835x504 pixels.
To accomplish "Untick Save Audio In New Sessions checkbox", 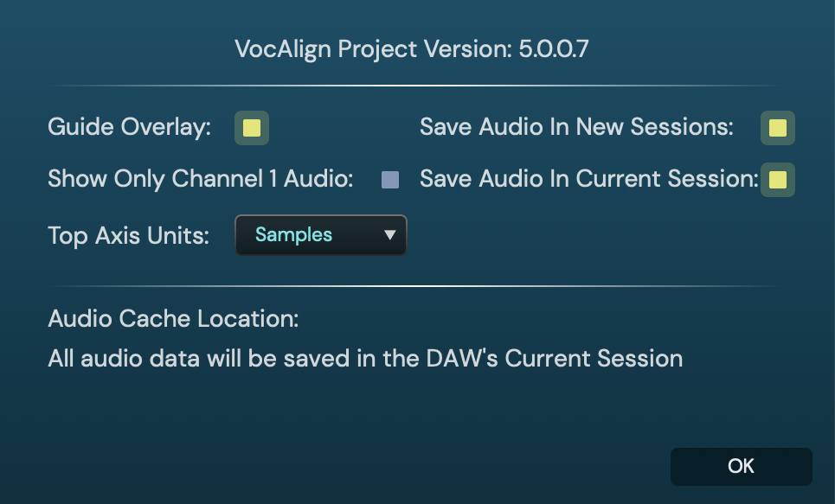I will pyautogui.click(x=777, y=128).
